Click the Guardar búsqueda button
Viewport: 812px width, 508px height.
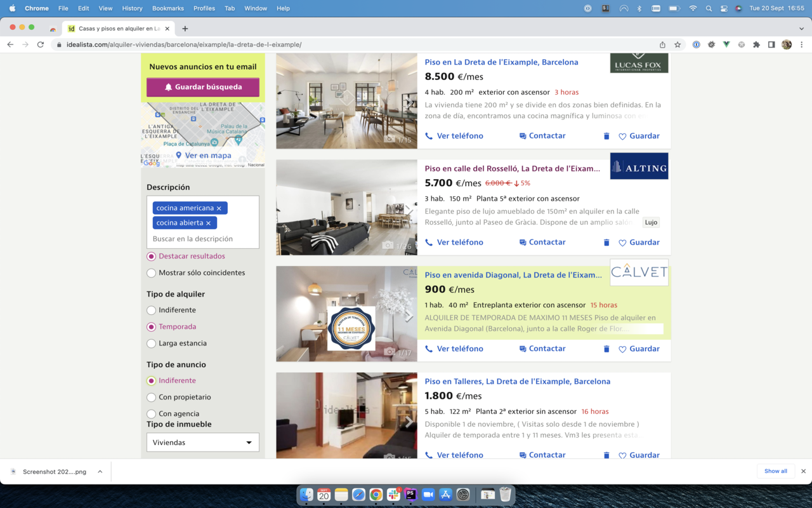click(x=203, y=87)
